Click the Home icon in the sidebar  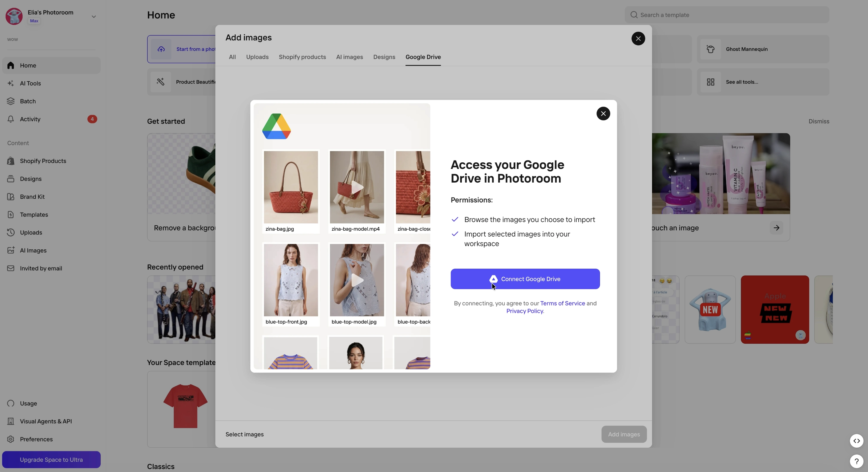(11, 65)
